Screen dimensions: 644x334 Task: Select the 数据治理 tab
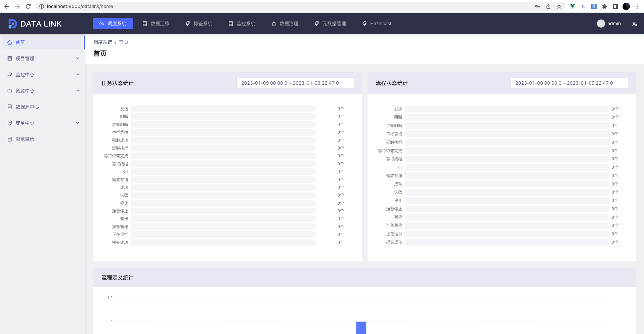coord(285,24)
